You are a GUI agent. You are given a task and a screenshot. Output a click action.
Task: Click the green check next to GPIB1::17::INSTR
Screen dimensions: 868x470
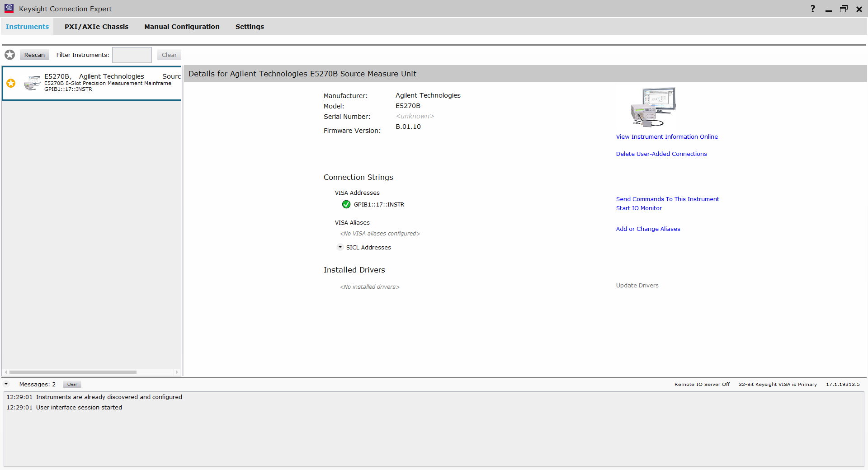[x=346, y=204]
